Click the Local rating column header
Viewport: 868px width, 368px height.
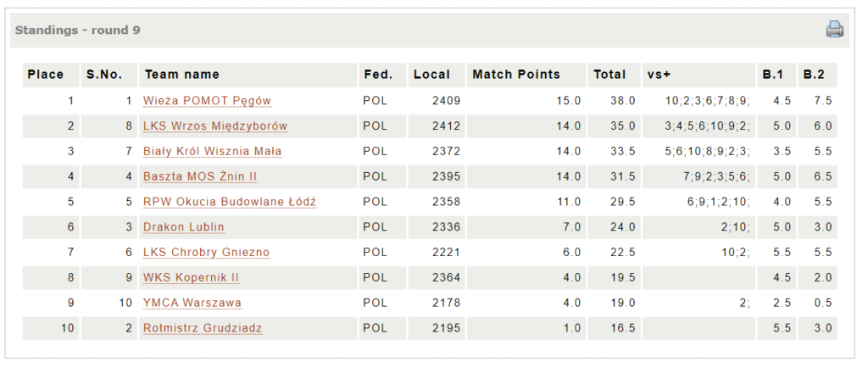coord(432,75)
